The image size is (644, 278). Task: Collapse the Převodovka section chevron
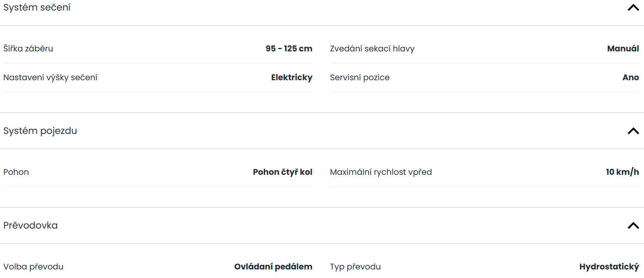(x=633, y=225)
